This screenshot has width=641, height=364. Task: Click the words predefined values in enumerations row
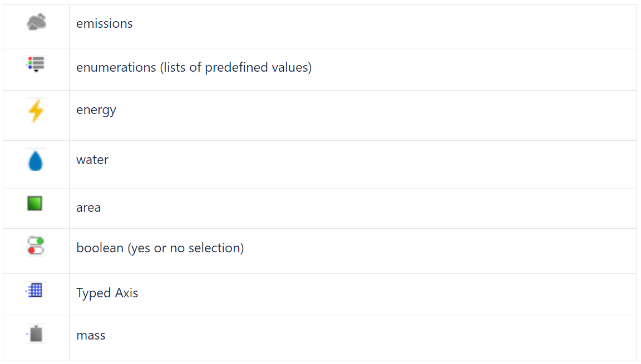click(x=256, y=67)
